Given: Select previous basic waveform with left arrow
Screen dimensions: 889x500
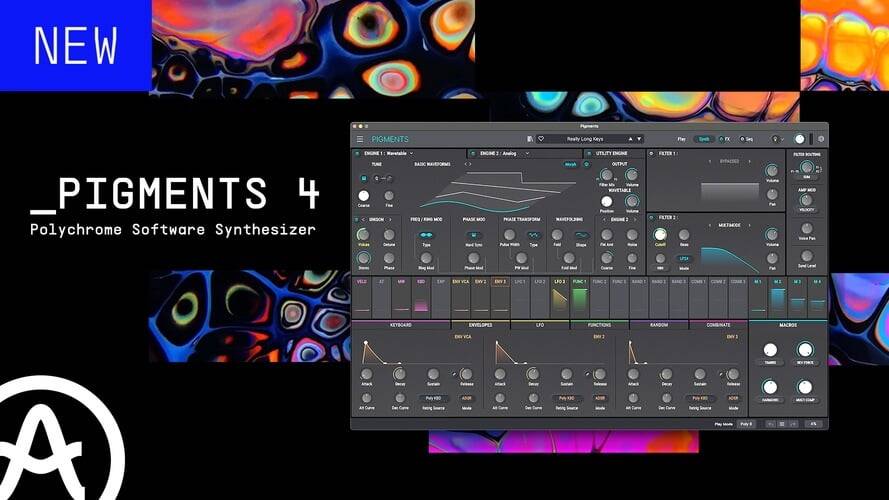Looking at the screenshot, I should [466, 164].
